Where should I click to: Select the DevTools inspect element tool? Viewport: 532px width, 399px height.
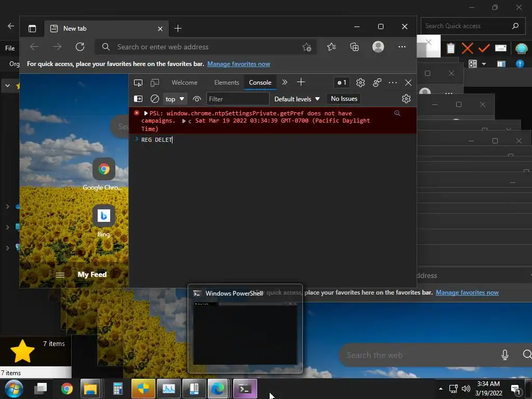138,83
